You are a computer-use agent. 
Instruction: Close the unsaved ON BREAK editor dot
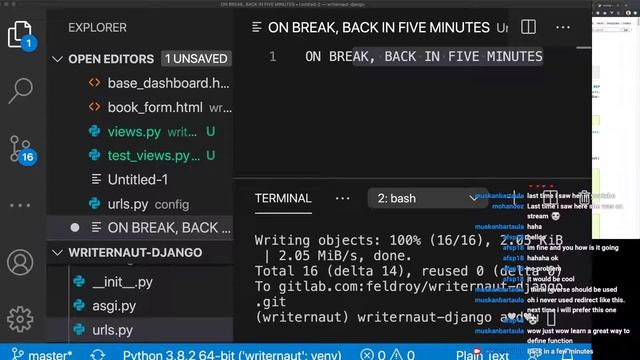pyautogui.click(x=75, y=227)
